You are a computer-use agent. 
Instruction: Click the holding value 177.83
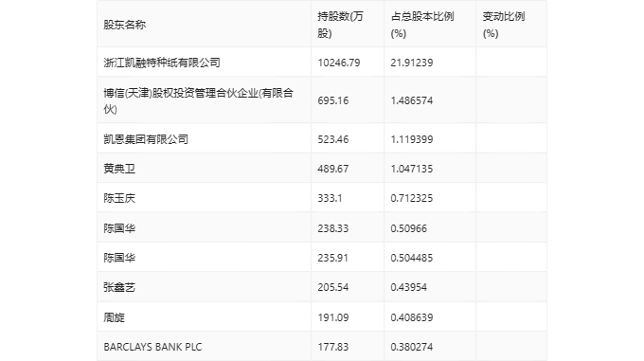click(x=333, y=347)
